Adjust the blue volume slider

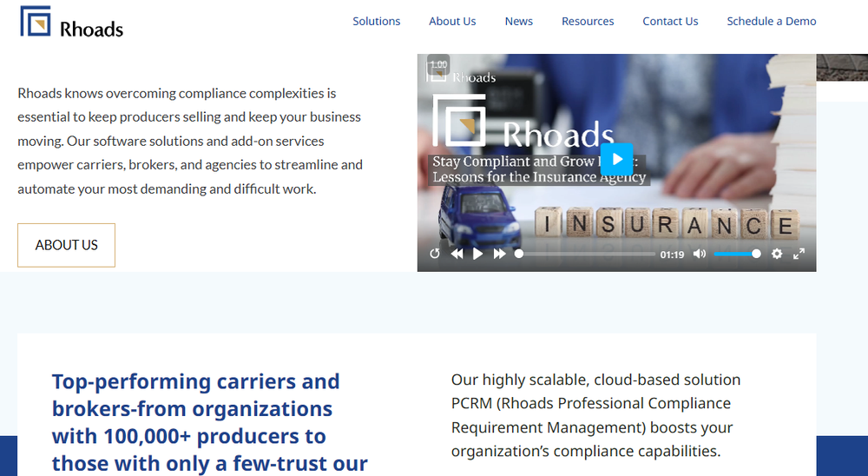737,254
